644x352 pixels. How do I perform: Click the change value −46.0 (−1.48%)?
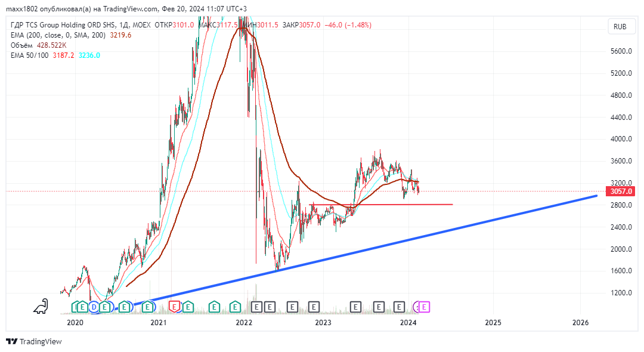(348, 25)
